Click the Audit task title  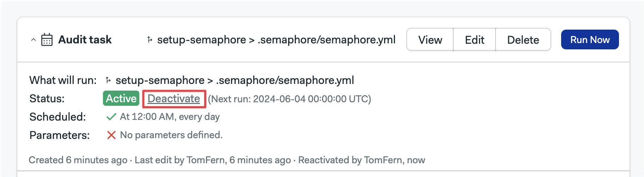pyautogui.click(x=85, y=39)
